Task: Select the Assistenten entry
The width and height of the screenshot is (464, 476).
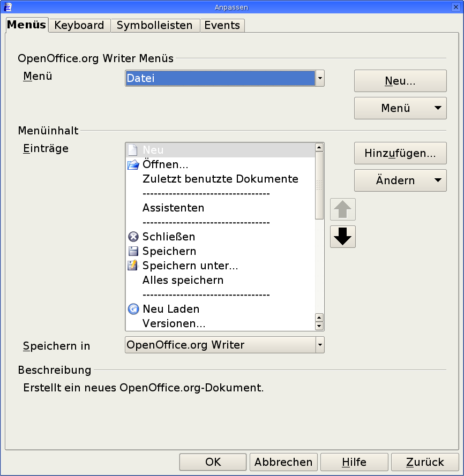Action: click(173, 208)
